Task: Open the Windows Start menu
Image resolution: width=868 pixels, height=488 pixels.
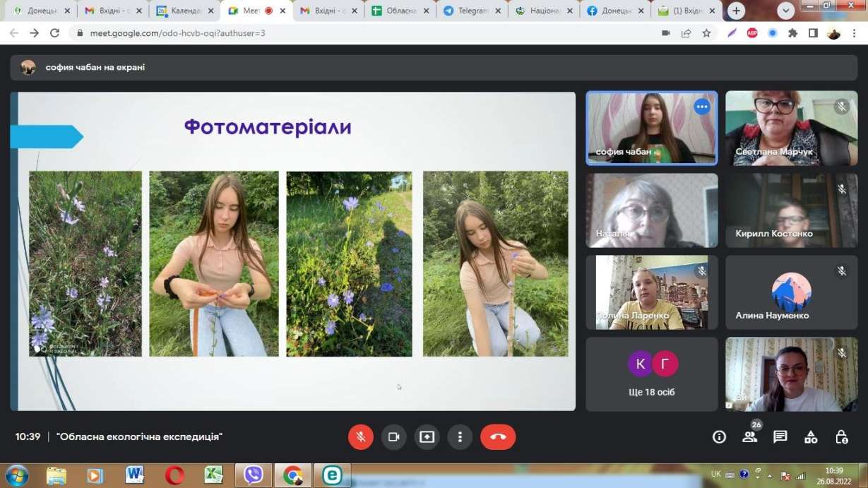Action: 16,475
